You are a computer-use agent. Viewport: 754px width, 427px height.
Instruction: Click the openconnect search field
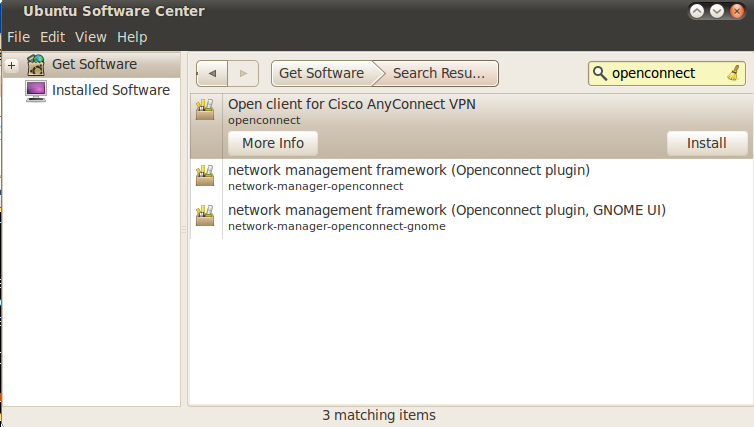666,74
